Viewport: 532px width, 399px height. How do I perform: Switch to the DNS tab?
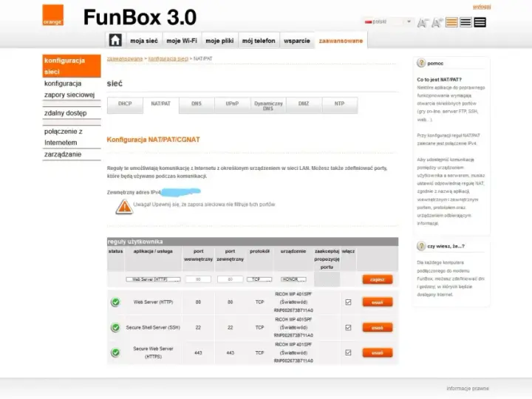[x=197, y=105]
